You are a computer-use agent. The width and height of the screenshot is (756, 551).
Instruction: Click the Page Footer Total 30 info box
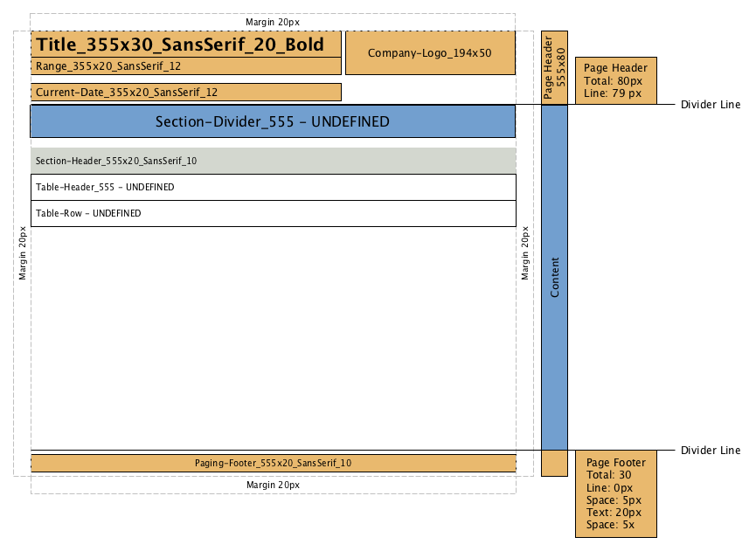click(615, 494)
